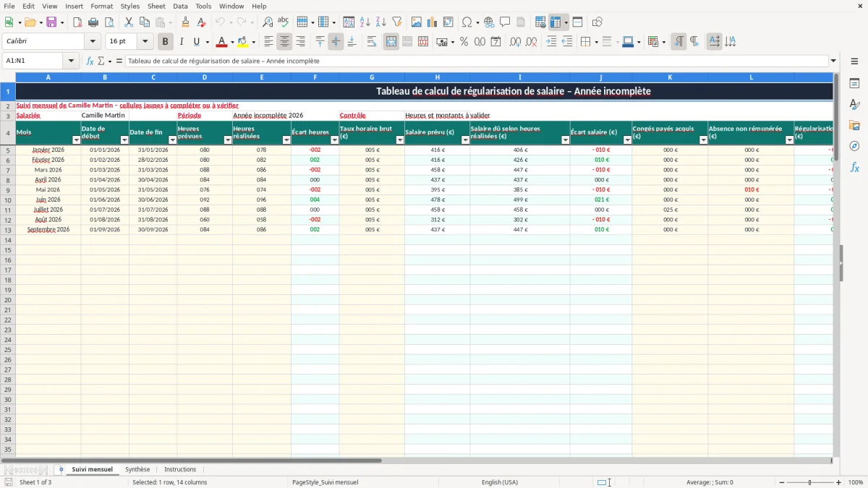Open the sidebar Navigator compass icon

[x=854, y=146]
